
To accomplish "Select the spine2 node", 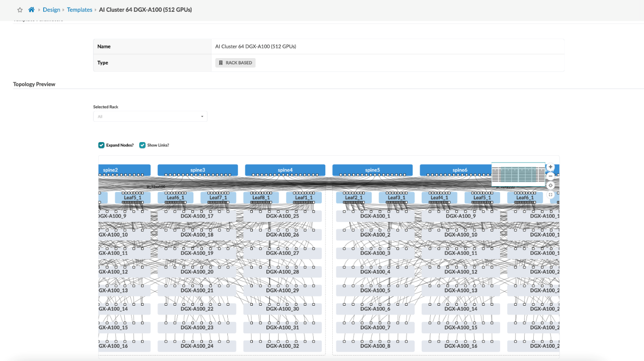I will pyautogui.click(x=124, y=170).
